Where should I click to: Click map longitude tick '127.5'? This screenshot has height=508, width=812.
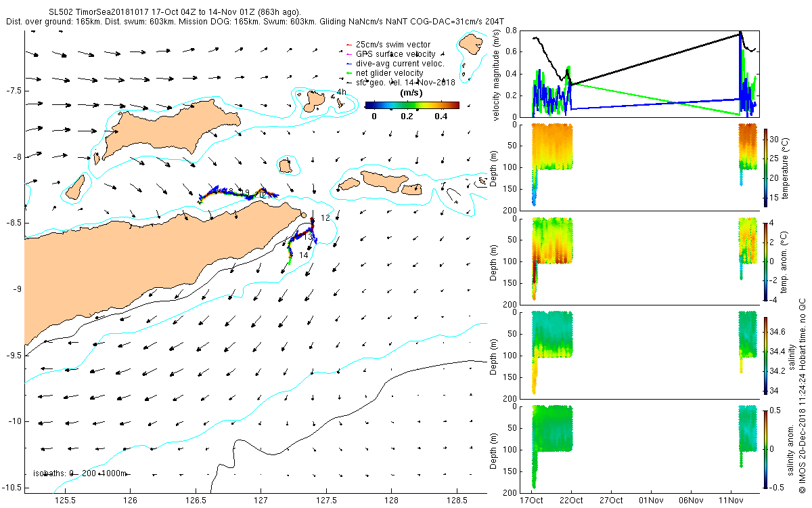pos(326,500)
